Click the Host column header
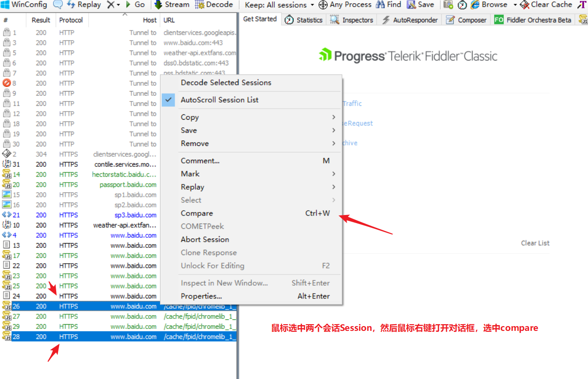The width and height of the screenshot is (588, 379). coord(149,20)
